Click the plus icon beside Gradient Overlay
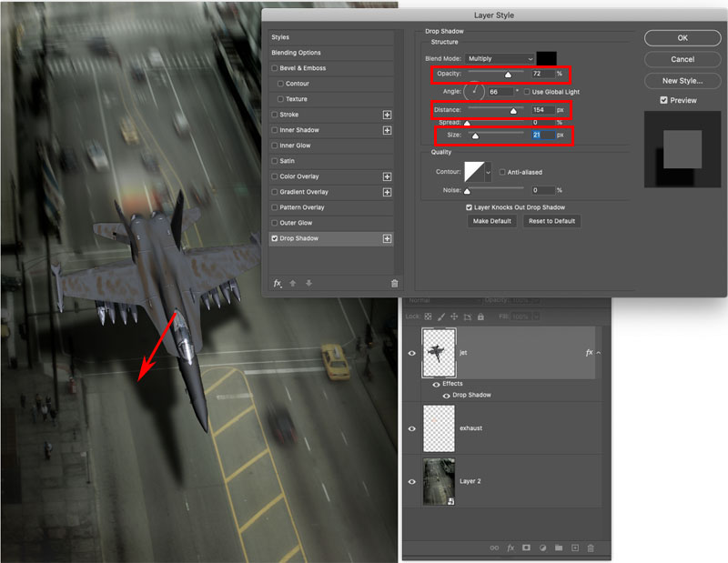 pos(387,192)
